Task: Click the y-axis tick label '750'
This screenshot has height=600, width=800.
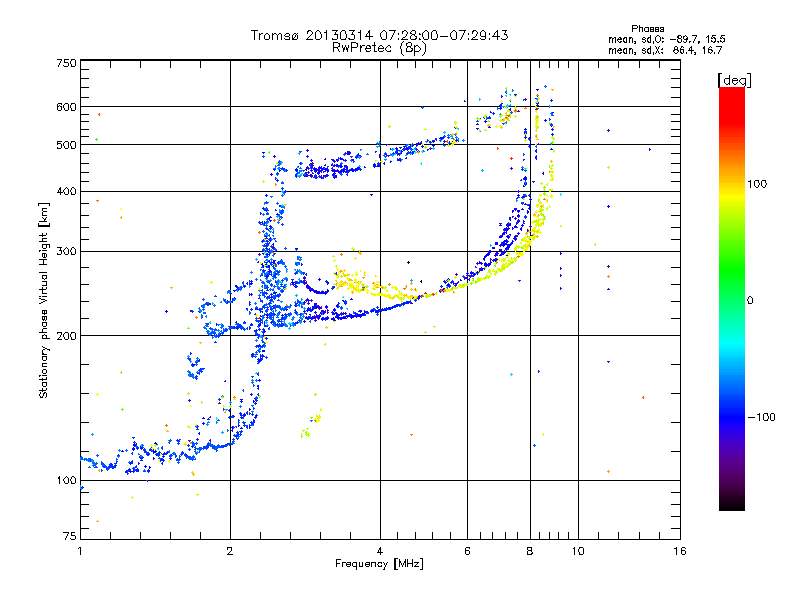Action: coord(66,63)
